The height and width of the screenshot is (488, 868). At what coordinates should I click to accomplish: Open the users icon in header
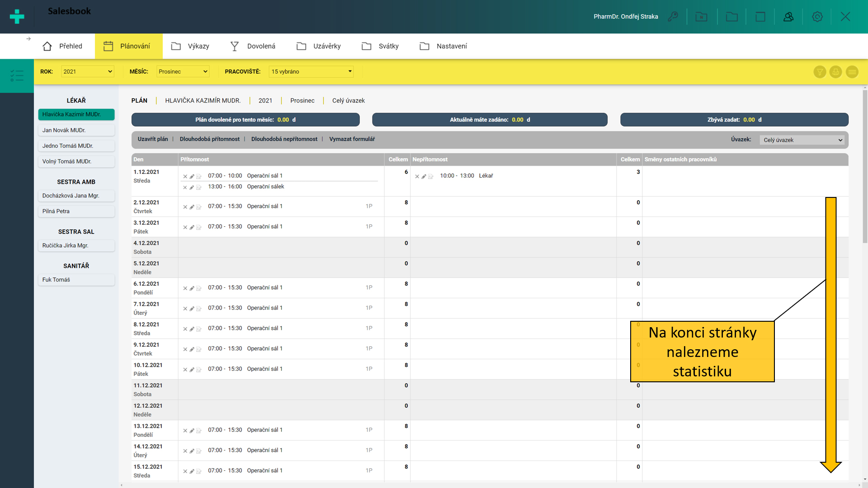(x=788, y=17)
